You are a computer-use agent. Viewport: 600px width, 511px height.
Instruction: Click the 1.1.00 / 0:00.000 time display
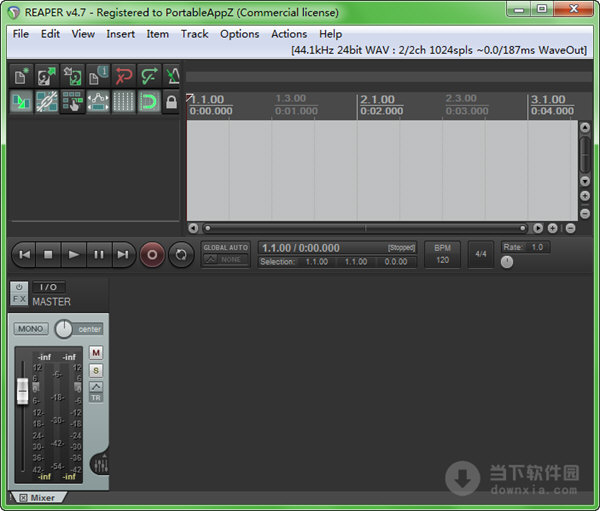point(300,248)
